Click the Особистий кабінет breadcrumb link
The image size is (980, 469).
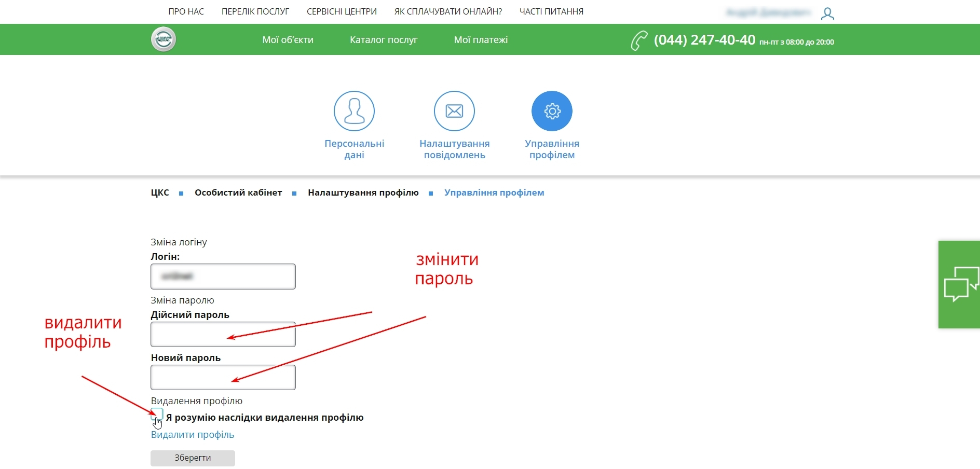point(238,192)
